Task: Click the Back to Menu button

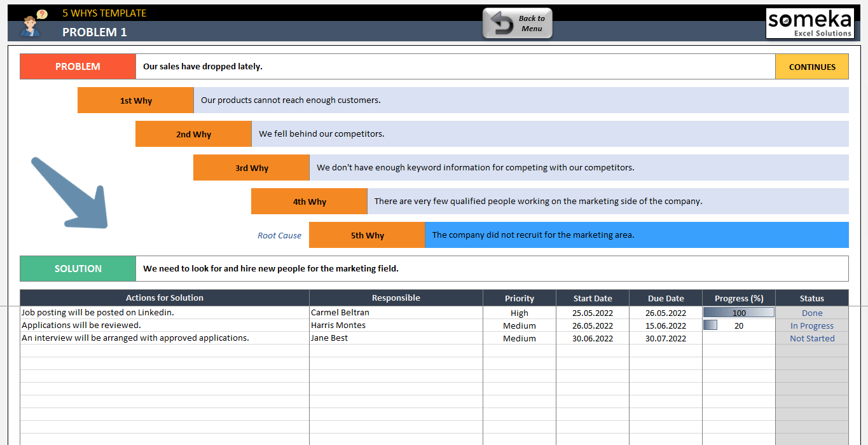Action: point(517,24)
